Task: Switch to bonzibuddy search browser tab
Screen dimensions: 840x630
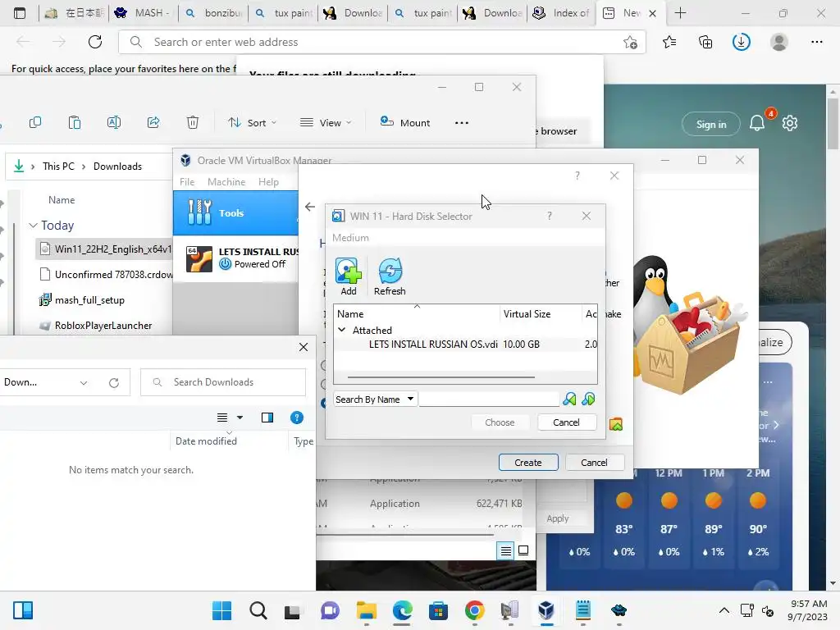Action: [213, 13]
